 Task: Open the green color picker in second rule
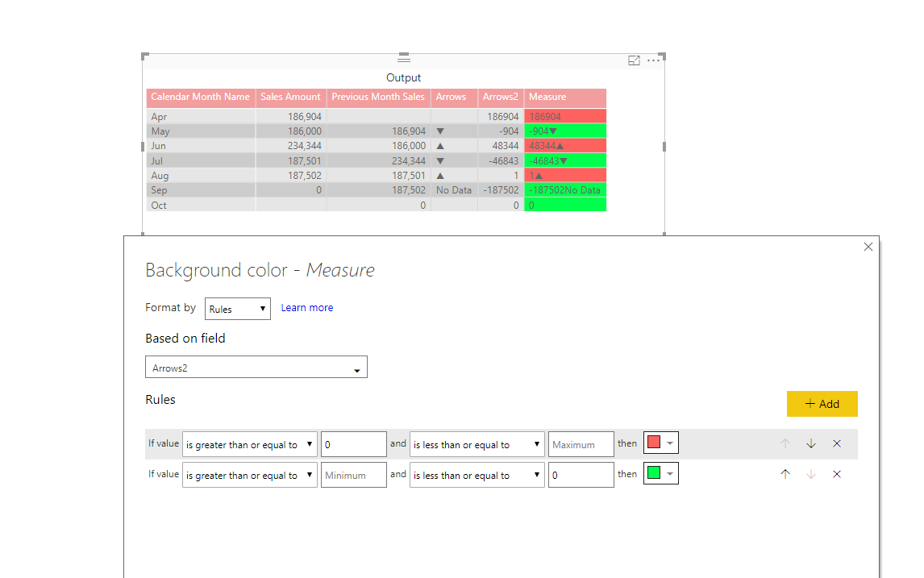click(x=661, y=473)
